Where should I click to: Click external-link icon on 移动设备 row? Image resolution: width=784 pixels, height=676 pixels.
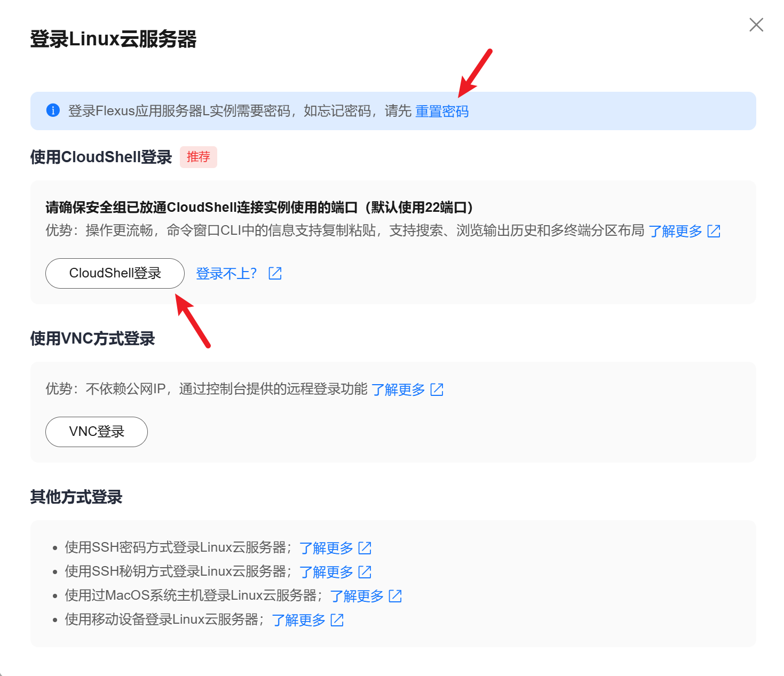click(337, 620)
